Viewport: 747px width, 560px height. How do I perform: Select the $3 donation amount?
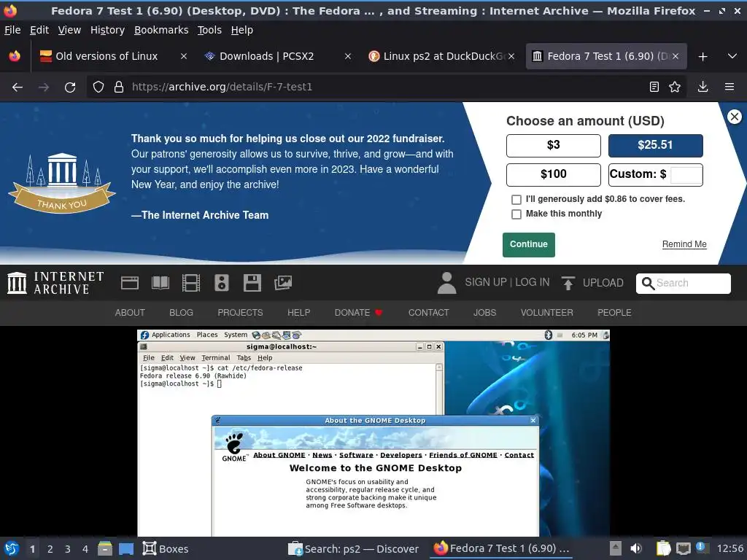553,145
